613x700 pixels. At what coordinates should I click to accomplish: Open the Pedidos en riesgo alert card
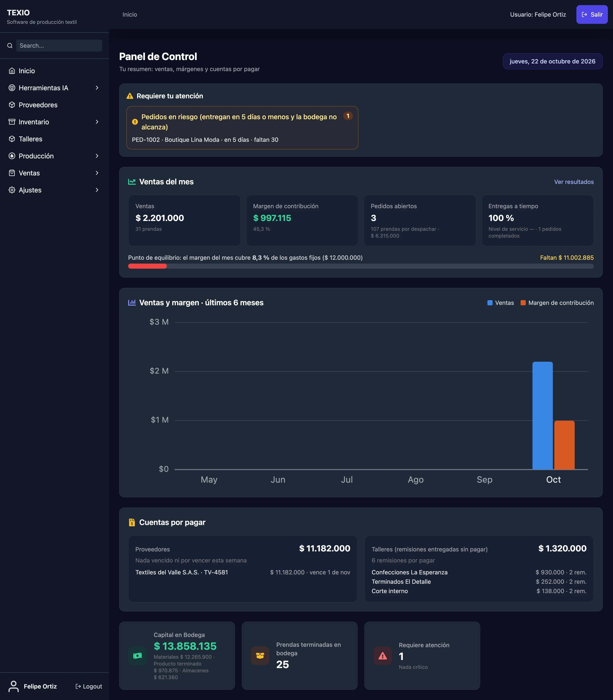242,128
